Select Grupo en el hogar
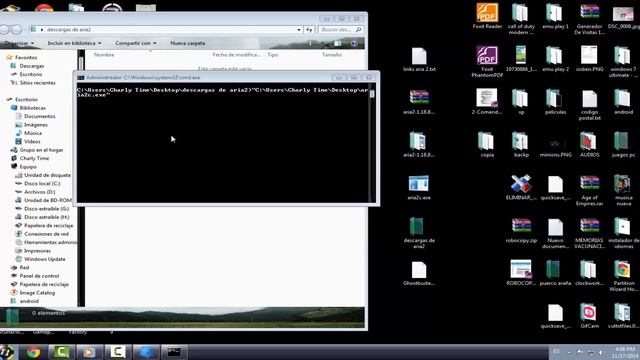Viewport: 640px width, 360px height. pyautogui.click(x=41, y=150)
